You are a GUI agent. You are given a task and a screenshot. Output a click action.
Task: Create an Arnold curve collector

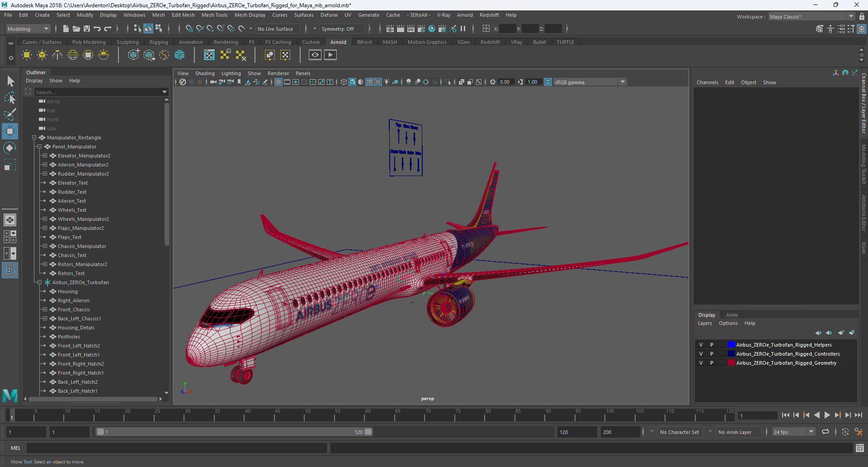164,55
